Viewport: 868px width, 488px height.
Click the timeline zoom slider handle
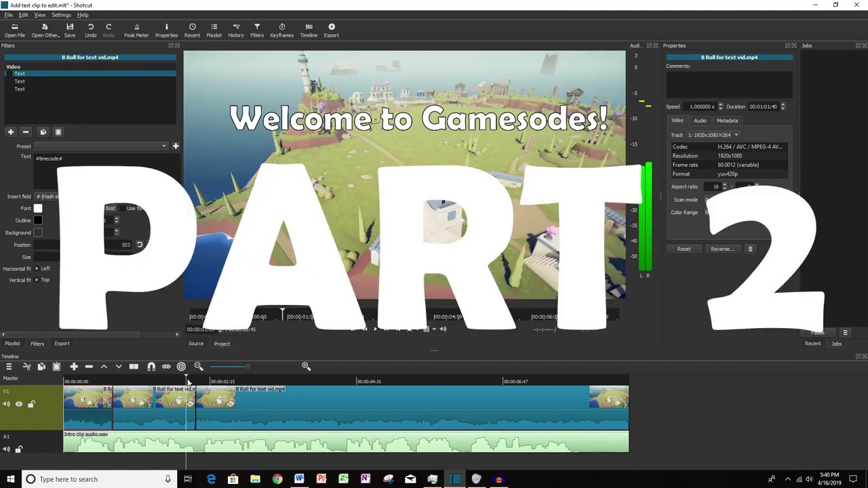(x=248, y=367)
